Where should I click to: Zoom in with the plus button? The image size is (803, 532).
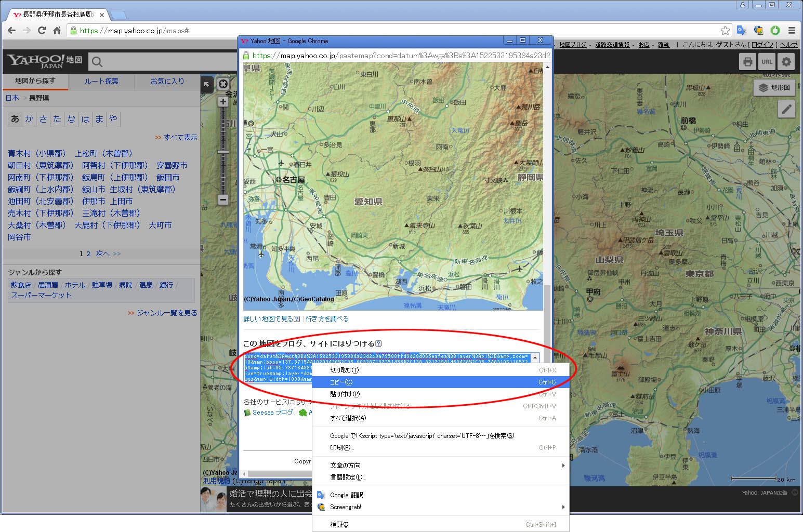pyautogui.click(x=223, y=102)
